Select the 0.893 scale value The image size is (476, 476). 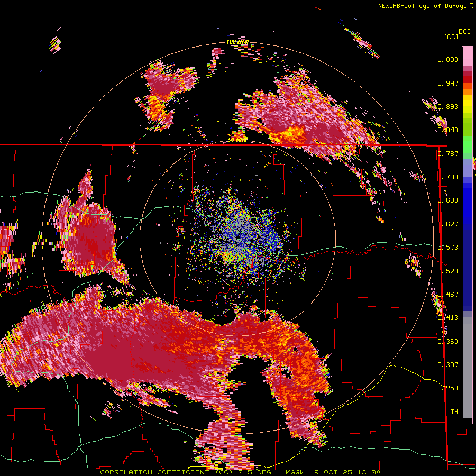(x=448, y=106)
